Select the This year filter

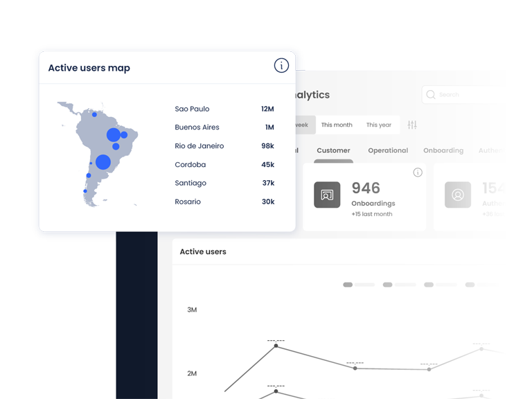379,125
